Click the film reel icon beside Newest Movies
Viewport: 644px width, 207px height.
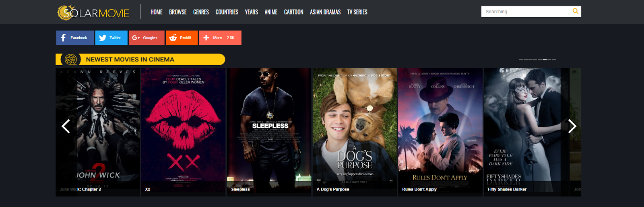point(71,60)
